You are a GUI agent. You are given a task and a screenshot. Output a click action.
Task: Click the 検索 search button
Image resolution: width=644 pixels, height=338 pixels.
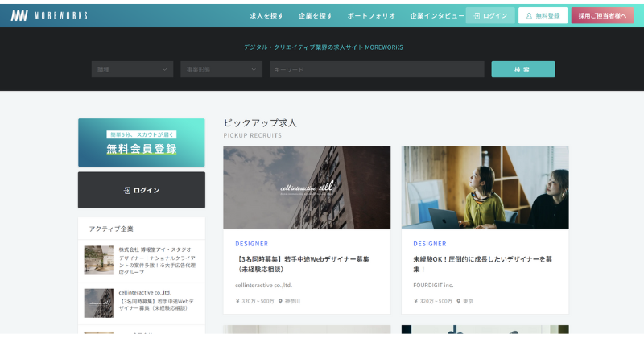point(523,69)
